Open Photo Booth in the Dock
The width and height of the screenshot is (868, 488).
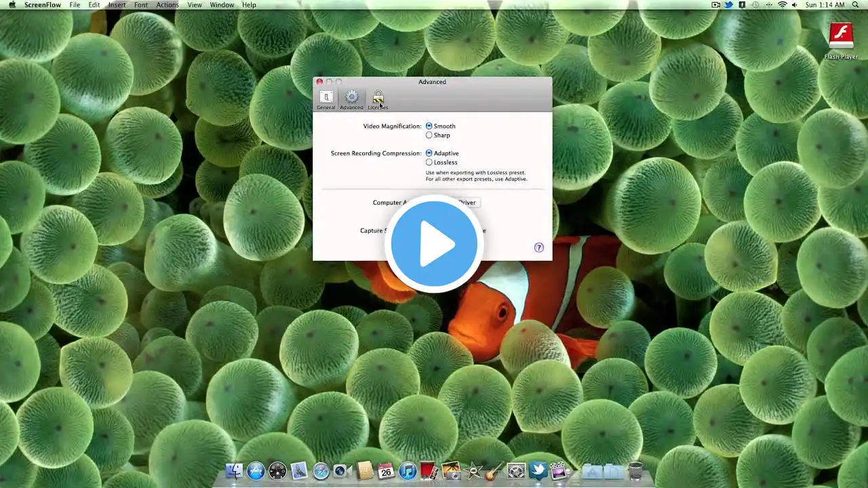coord(429,471)
